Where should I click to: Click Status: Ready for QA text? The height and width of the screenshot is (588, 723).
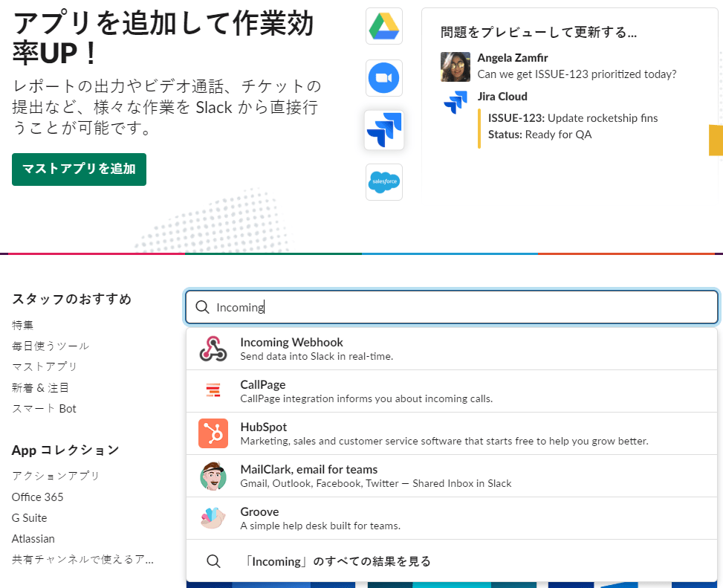click(539, 135)
